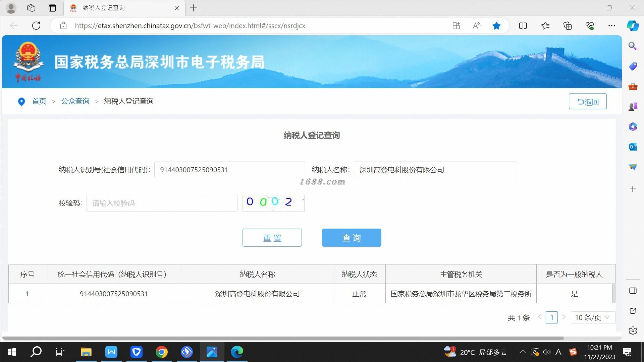The width and height of the screenshot is (644, 362).
Task: Open Browser essentials heart icon
Action: [590, 26]
